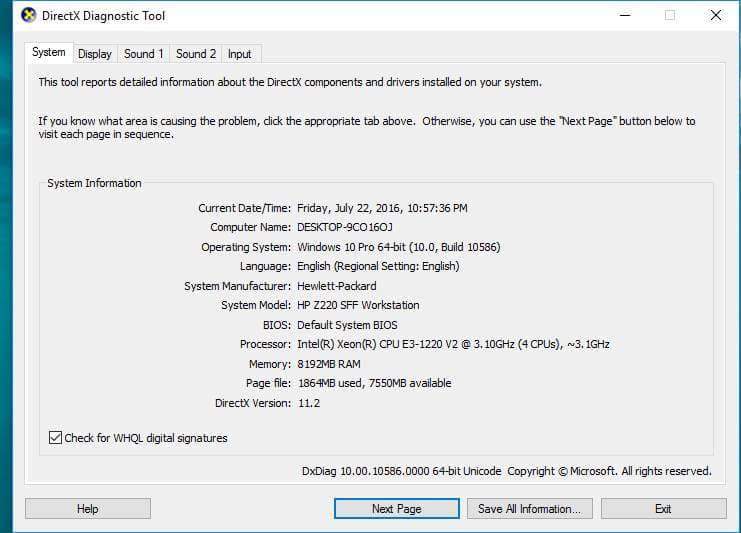Screen dimensions: 741x533
Task: Click the date Friday, July 22, 2016 value
Action: 382,208
